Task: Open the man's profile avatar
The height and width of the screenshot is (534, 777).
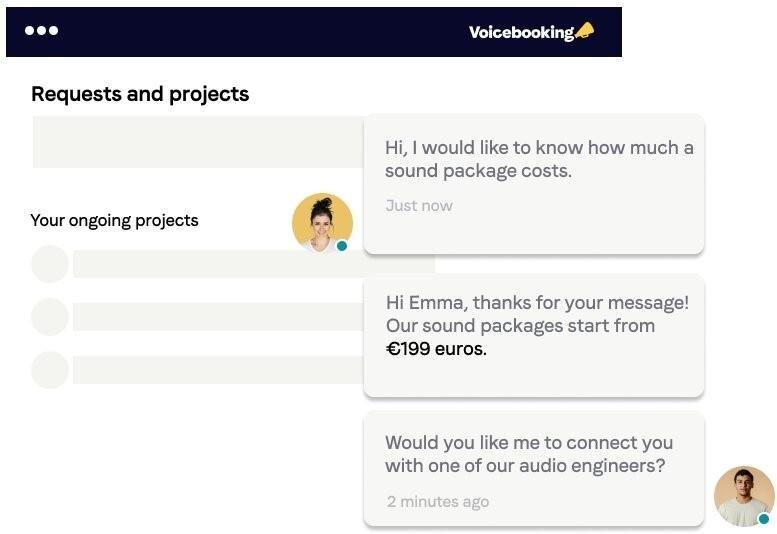Action: coord(743,495)
